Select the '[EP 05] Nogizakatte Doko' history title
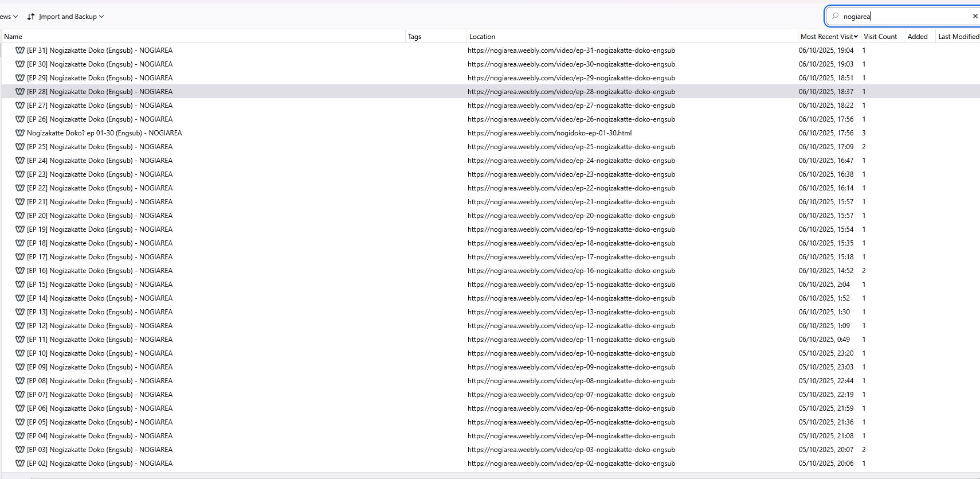This screenshot has height=479, width=980. 100,422
